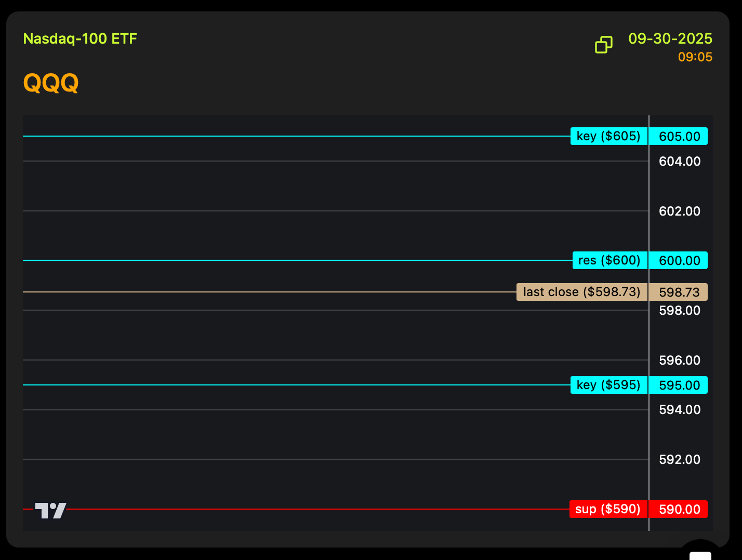Click the 605.00 cyan price tag
This screenshot has height=560, width=742.
point(679,137)
